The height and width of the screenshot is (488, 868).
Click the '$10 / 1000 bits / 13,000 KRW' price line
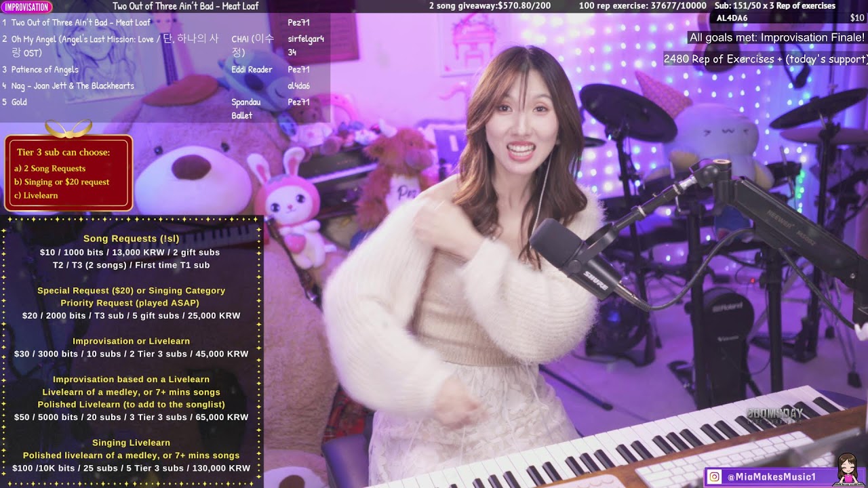[130, 252]
